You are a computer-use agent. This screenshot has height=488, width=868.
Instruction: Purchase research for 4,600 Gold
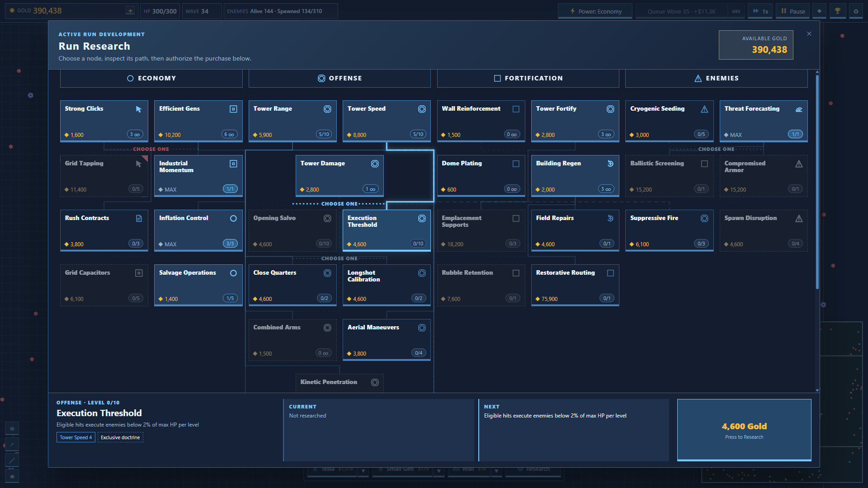[744, 430]
